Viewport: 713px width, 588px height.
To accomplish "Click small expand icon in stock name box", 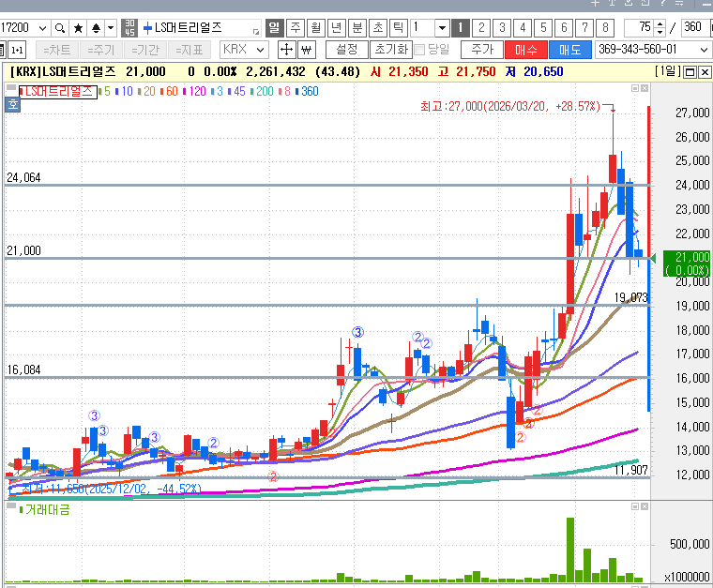I will [256, 32].
